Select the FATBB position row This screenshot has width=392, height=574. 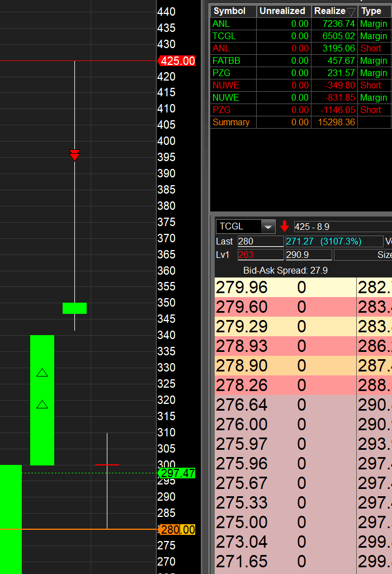point(301,61)
